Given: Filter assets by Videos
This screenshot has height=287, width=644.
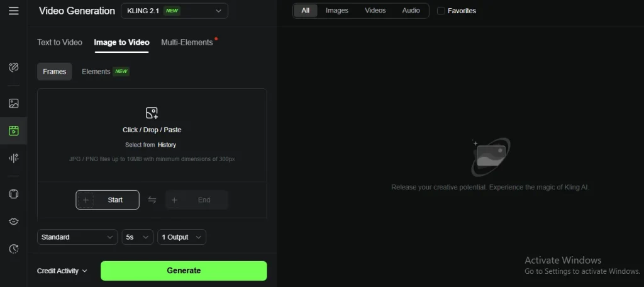Looking at the screenshot, I should point(375,11).
